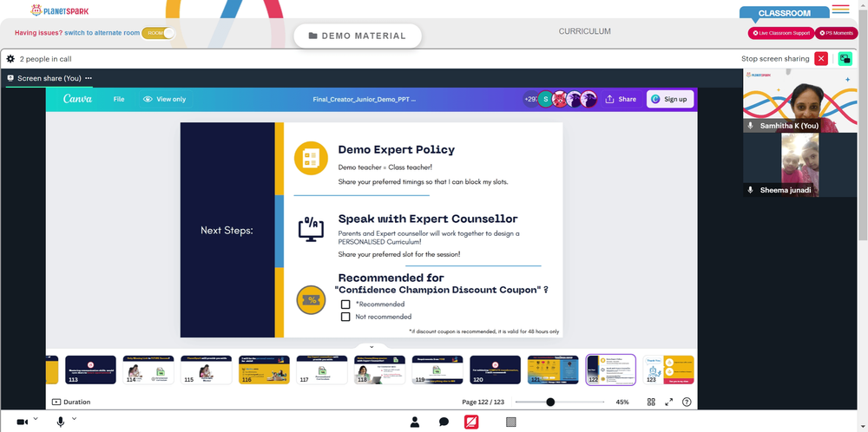Click the Canva zoom slider handle
Screen dimensions: 868x432
click(550, 403)
